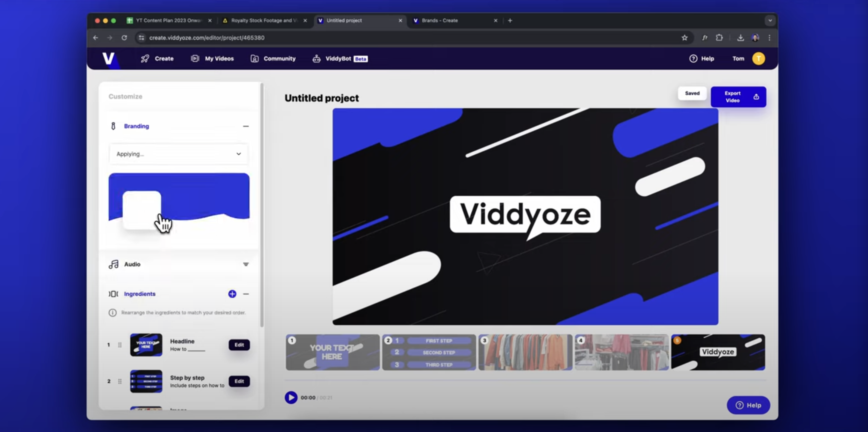
Task: Click the address bar URL
Action: pos(206,38)
